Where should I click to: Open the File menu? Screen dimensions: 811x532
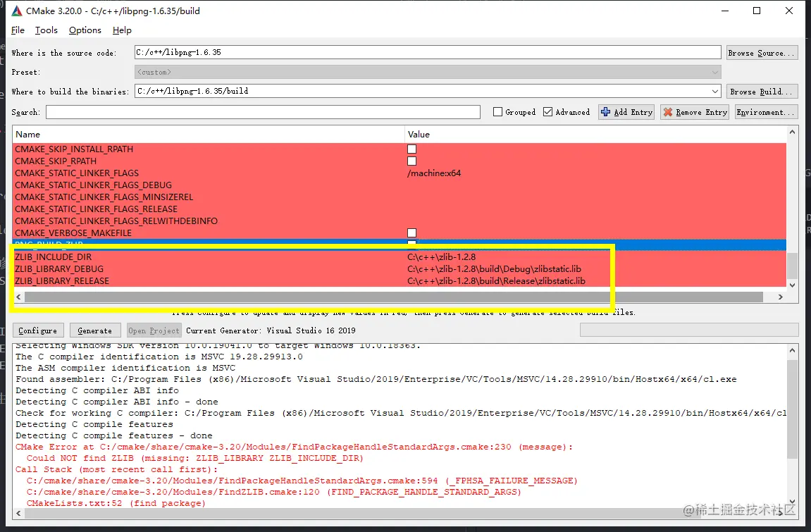tap(18, 30)
